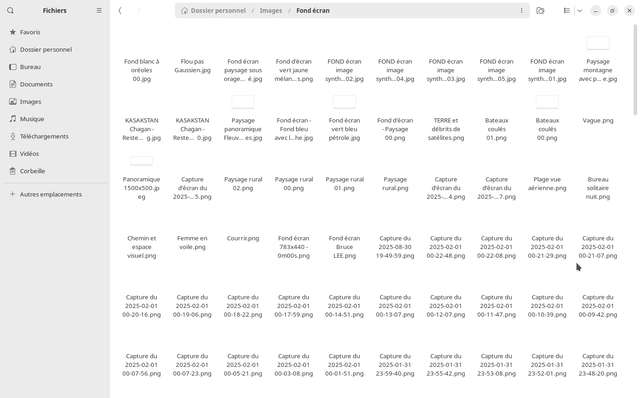Select Femme en voile.png
640x398 pixels.
[192, 242]
